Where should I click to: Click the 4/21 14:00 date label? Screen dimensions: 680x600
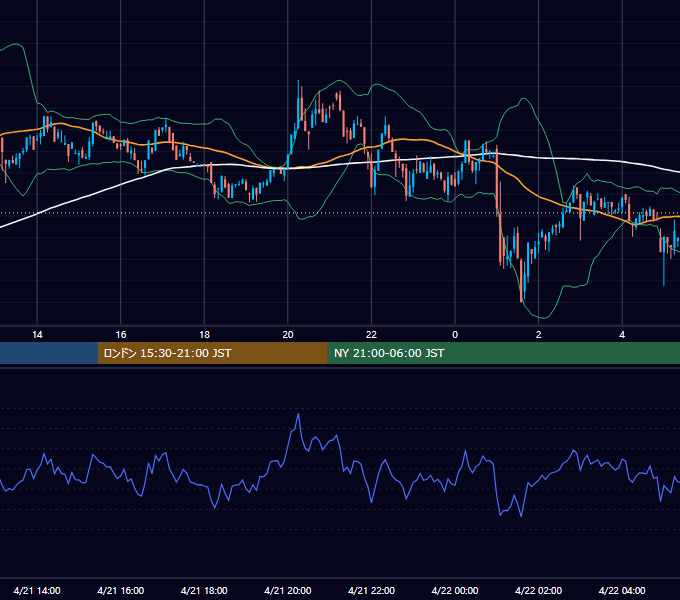(x=37, y=590)
